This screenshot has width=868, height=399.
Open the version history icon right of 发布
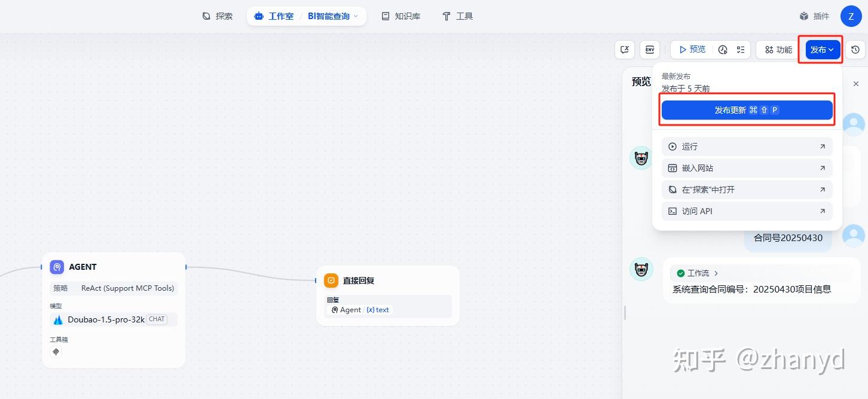click(x=855, y=50)
